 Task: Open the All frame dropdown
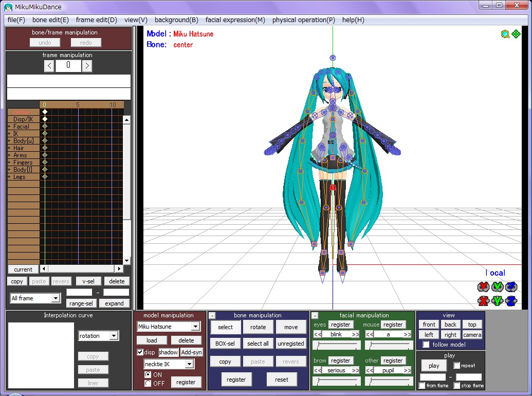[x=56, y=298]
